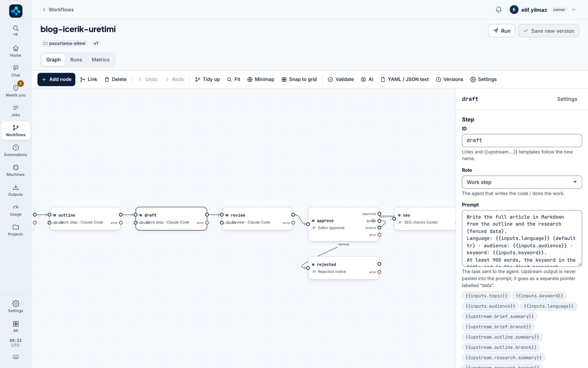Screen dimensions: 588x368
Task: Open notifications bell
Action: pyautogui.click(x=498, y=10)
